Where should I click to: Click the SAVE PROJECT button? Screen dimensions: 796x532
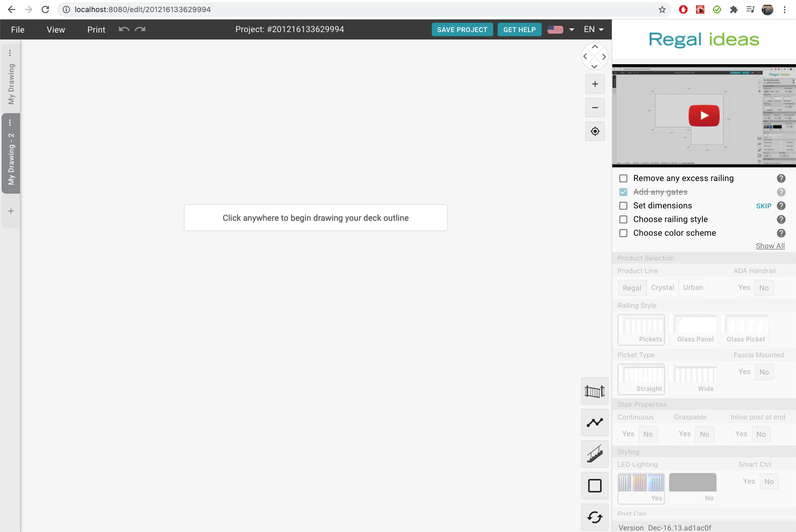(462, 29)
